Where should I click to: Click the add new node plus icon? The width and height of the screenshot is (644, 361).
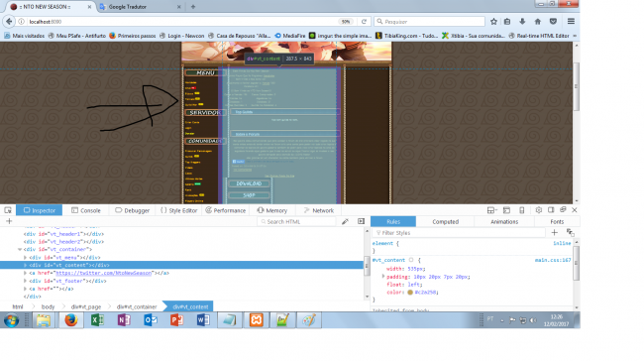[x=9, y=221]
